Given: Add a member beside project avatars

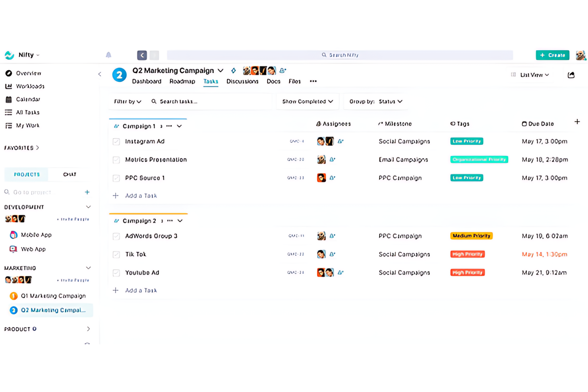Looking at the screenshot, I should coord(282,71).
